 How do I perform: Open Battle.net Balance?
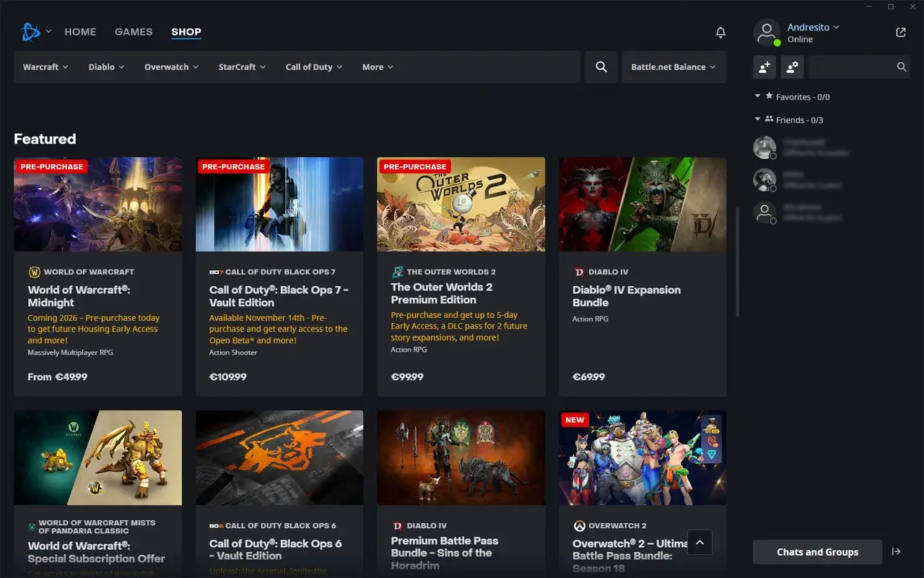point(674,66)
